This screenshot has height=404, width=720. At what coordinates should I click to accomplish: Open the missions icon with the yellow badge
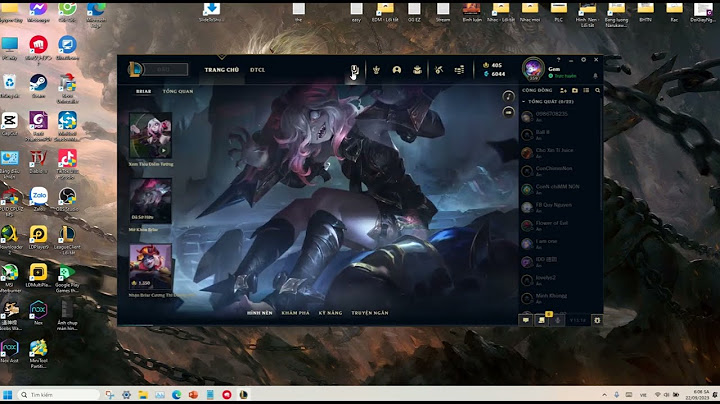click(x=542, y=320)
